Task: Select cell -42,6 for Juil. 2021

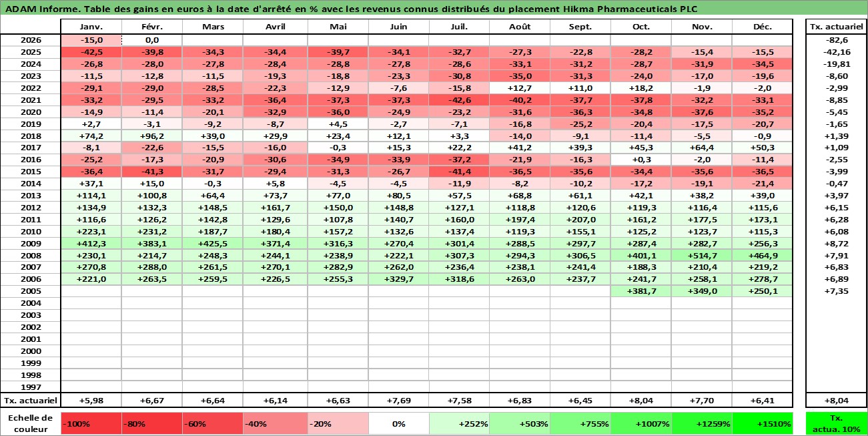Action: coord(458,99)
